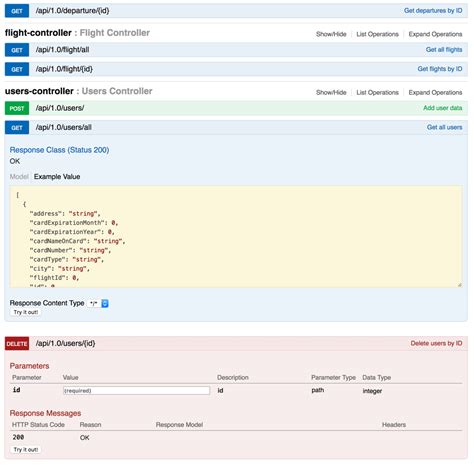Viewport: 474px width, 468px height.
Task: Collapse the /api/1.0/users/all endpoint path
Action: (x=64, y=127)
